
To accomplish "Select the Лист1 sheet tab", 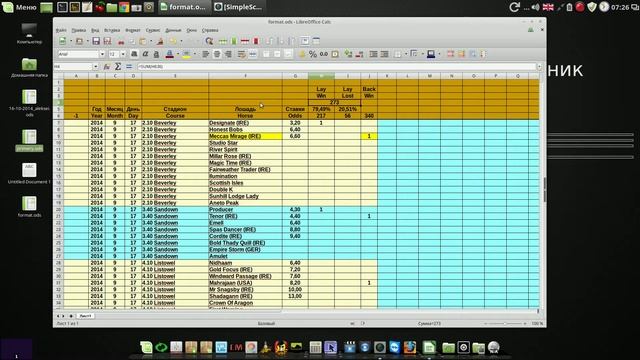I will [85, 316].
